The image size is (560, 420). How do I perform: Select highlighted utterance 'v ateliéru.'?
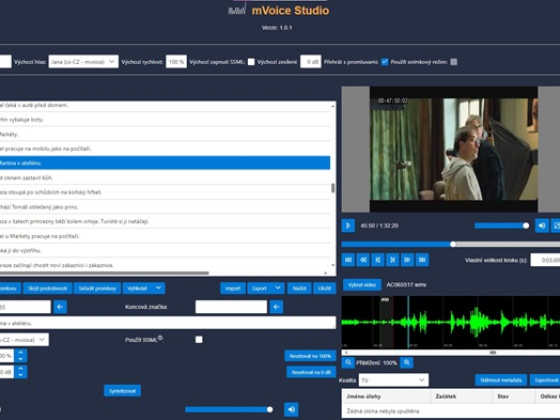click(165, 163)
